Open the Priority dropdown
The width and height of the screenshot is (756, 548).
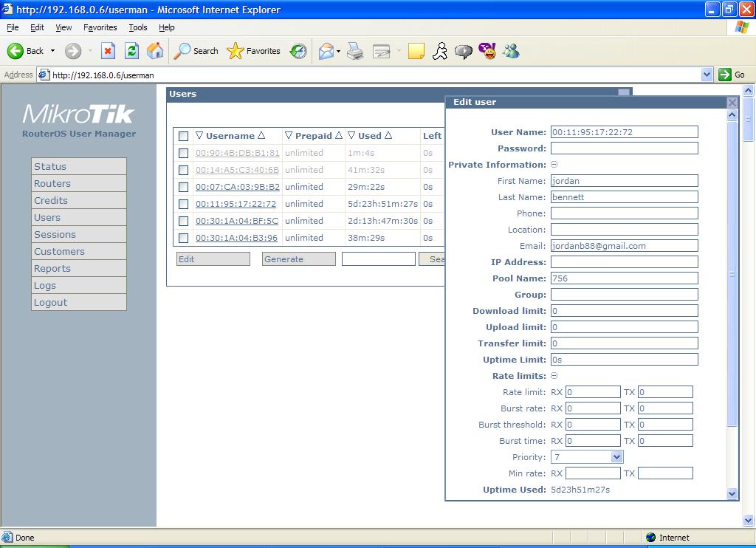click(x=617, y=457)
